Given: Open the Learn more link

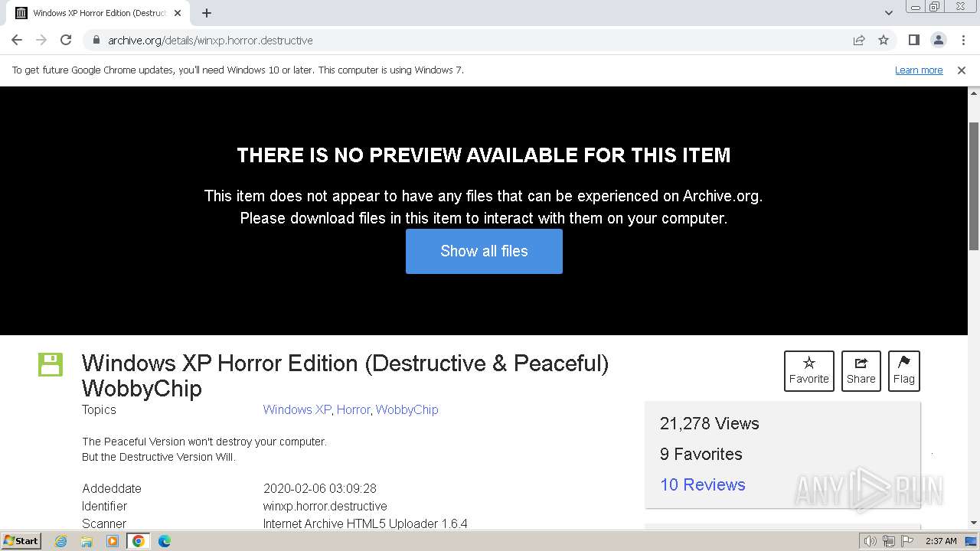Looking at the screenshot, I should point(919,70).
